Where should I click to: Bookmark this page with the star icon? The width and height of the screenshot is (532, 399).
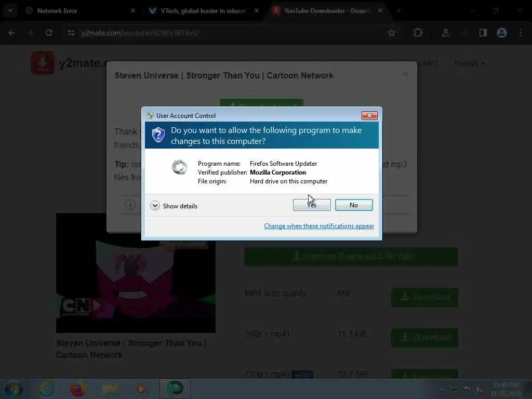392,33
